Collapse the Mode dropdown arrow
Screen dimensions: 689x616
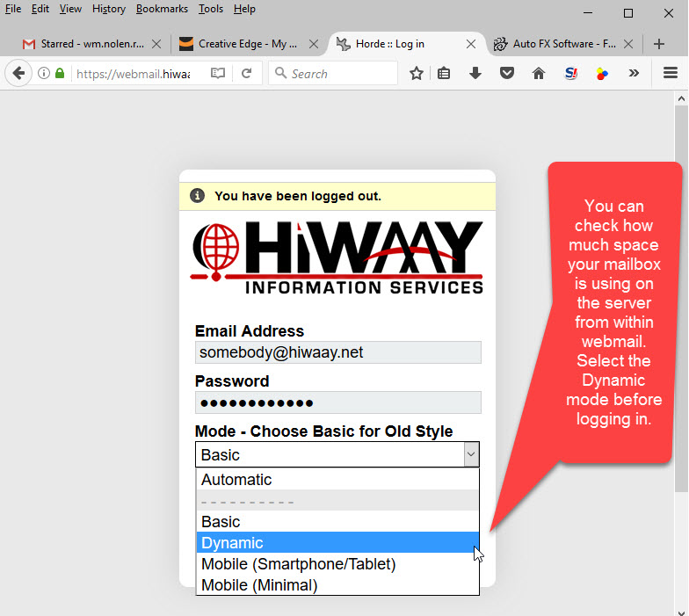[x=471, y=454]
